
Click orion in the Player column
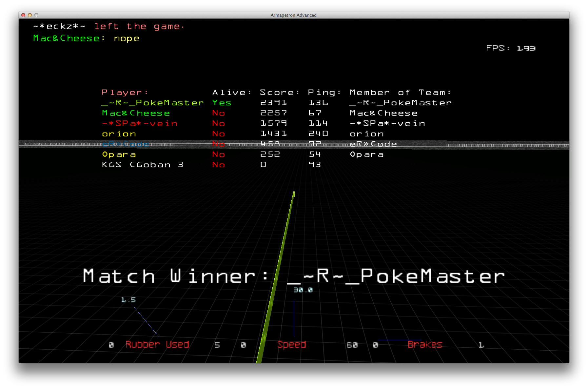[119, 134]
